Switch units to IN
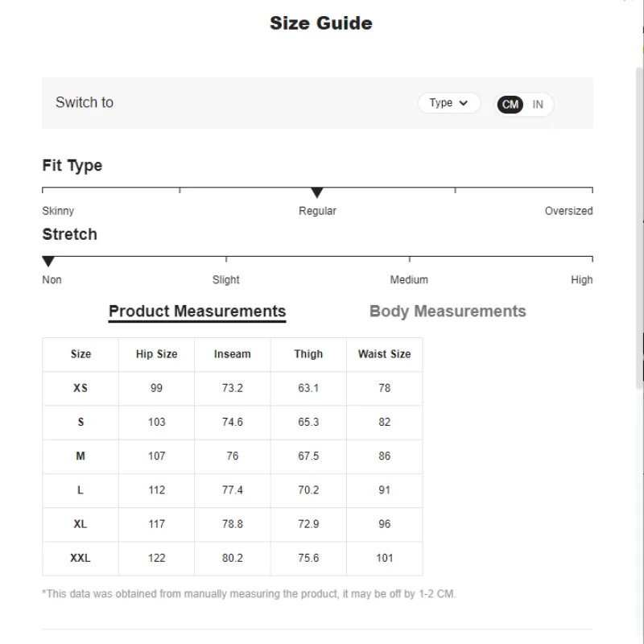Screen dimensions: 644x644 [538, 105]
